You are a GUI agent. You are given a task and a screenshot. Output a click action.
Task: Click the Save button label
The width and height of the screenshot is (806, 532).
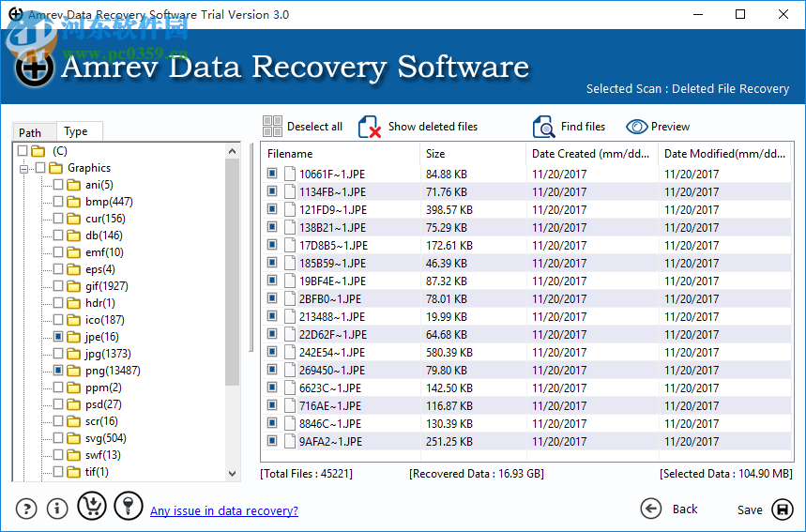pos(750,509)
